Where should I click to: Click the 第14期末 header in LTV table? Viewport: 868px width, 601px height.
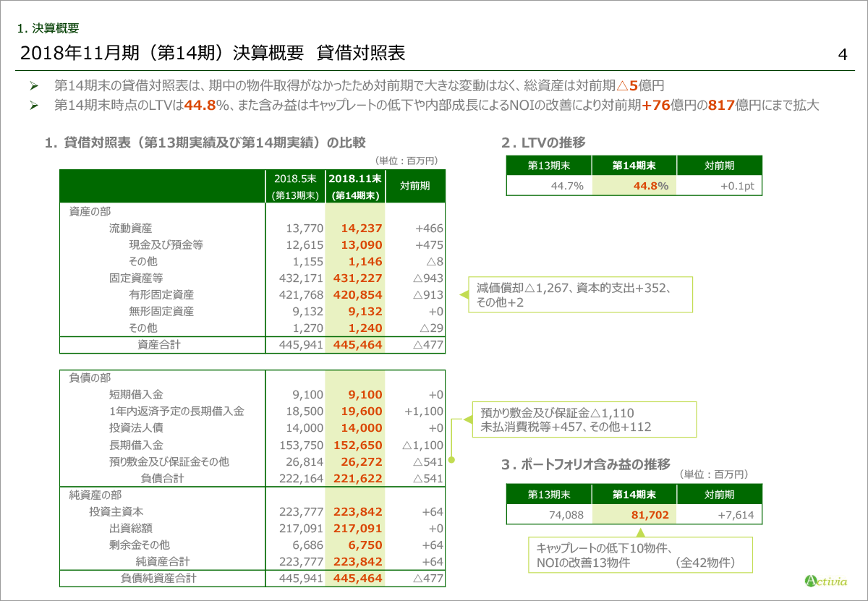[634, 166]
